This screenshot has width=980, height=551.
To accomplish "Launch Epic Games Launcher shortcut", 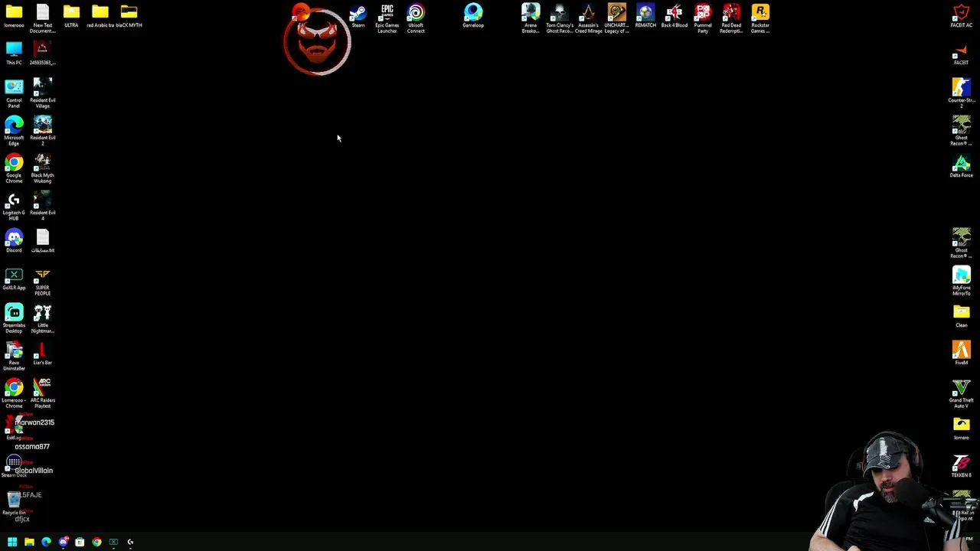I will (x=387, y=18).
